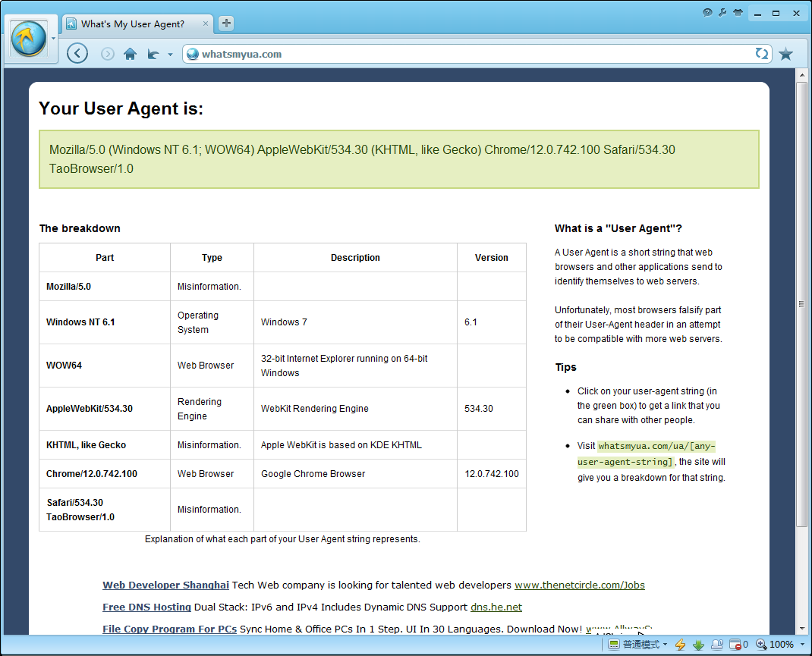
Task: Click the Your User Agent is: heading
Action: click(x=121, y=108)
